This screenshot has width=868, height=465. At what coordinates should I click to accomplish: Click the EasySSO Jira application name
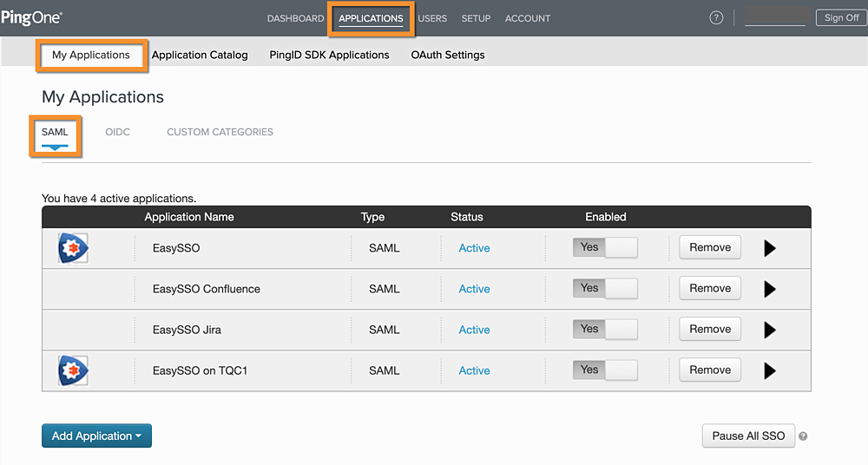(x=187, y=330)
